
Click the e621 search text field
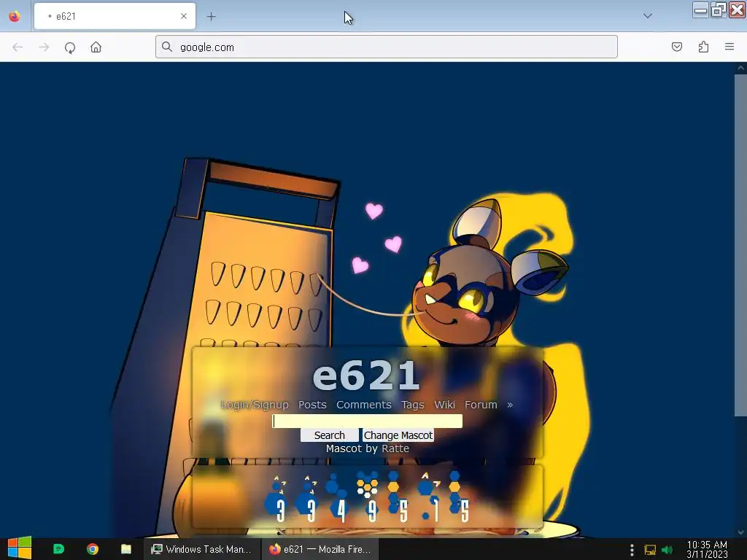click(368, 421)
